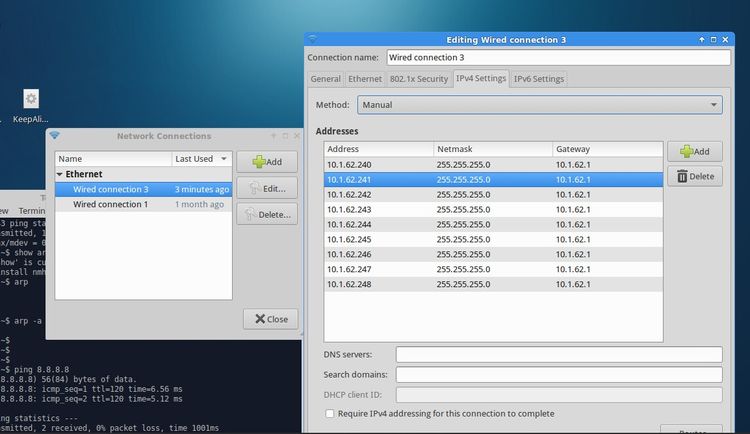Image resolution: width=750 pixels, height=434 pixels.
Task: Delete the selected connection in Network Connections
Action: (x=267, y=214)
